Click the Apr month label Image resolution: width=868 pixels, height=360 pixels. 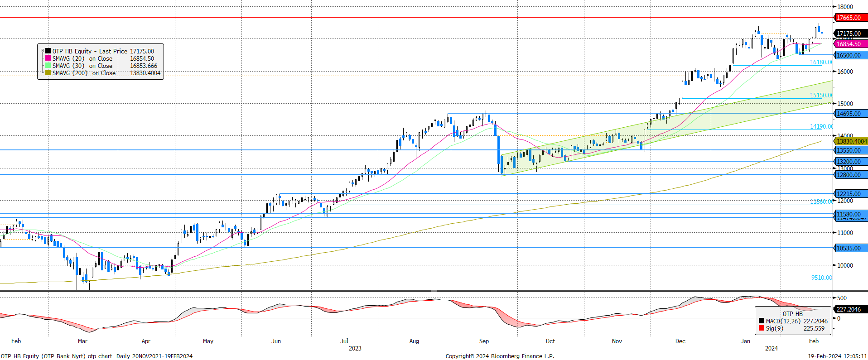[x=146, y=341]
